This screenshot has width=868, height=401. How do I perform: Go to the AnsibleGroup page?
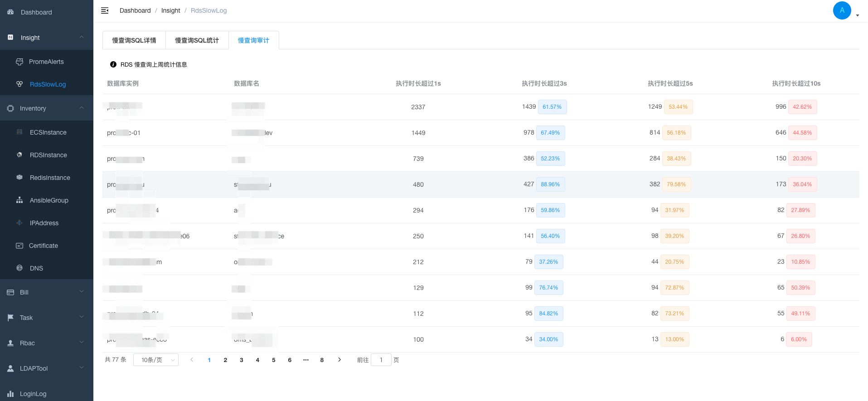click(x=49, y=200)
